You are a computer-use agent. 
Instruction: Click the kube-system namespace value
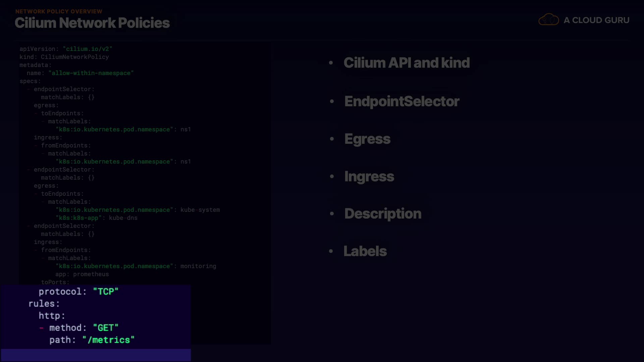point(200,210)
